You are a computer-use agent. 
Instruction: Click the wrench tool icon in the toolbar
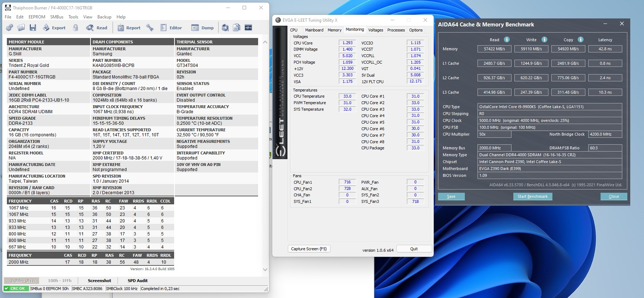coord(150,27)
